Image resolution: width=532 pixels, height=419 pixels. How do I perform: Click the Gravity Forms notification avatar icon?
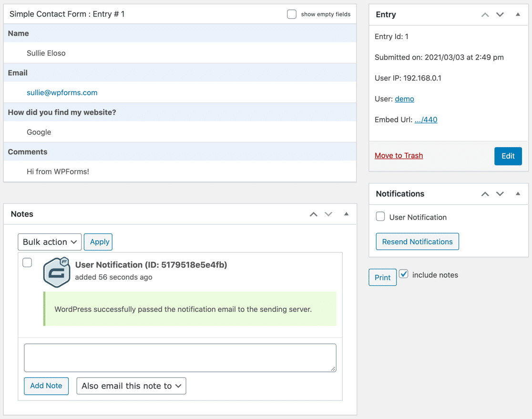point(57,272)
